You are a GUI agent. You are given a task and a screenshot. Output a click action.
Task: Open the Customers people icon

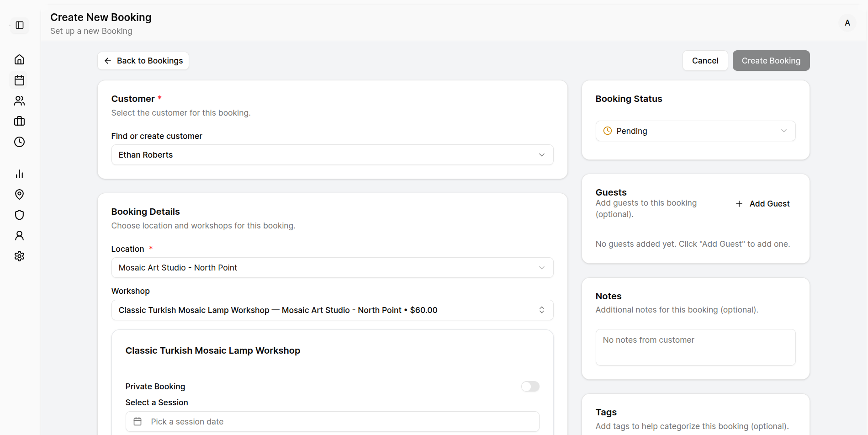point(19,101)
